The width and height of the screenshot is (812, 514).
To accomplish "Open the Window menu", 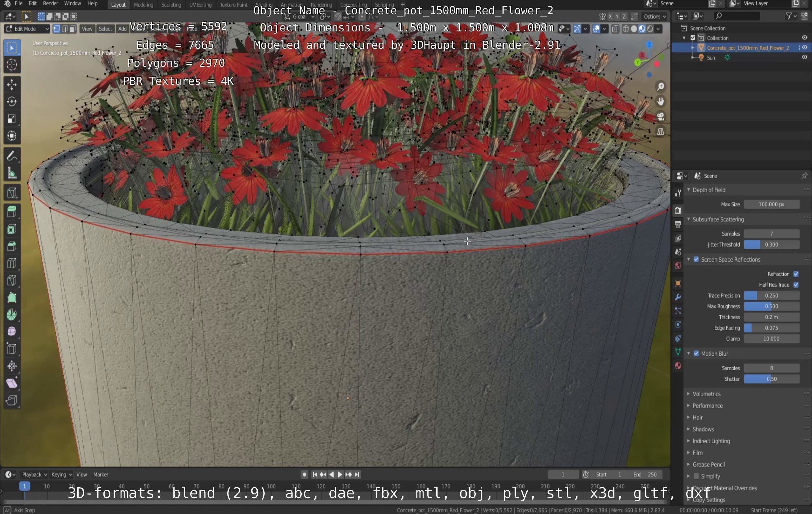I will pos(72,4).
